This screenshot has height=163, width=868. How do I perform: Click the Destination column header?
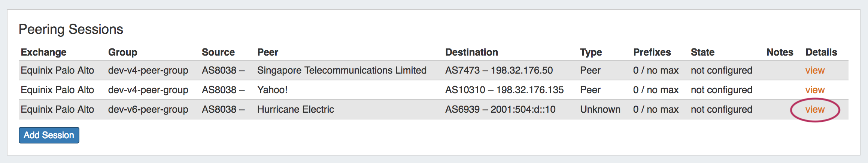(x=471, y=52)
